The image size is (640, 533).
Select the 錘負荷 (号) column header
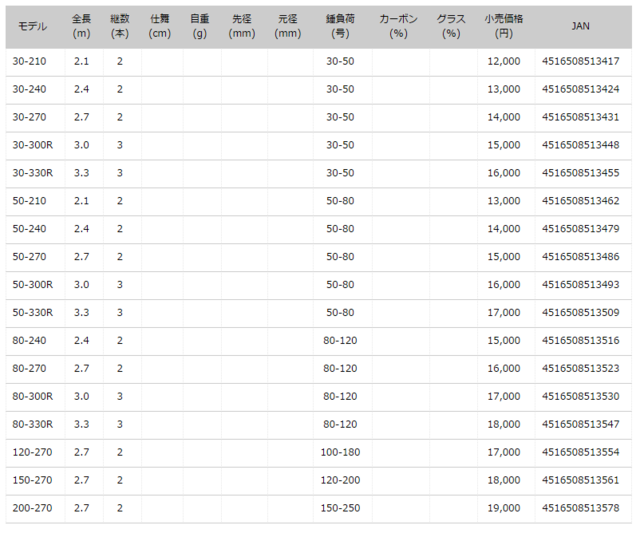340,26
